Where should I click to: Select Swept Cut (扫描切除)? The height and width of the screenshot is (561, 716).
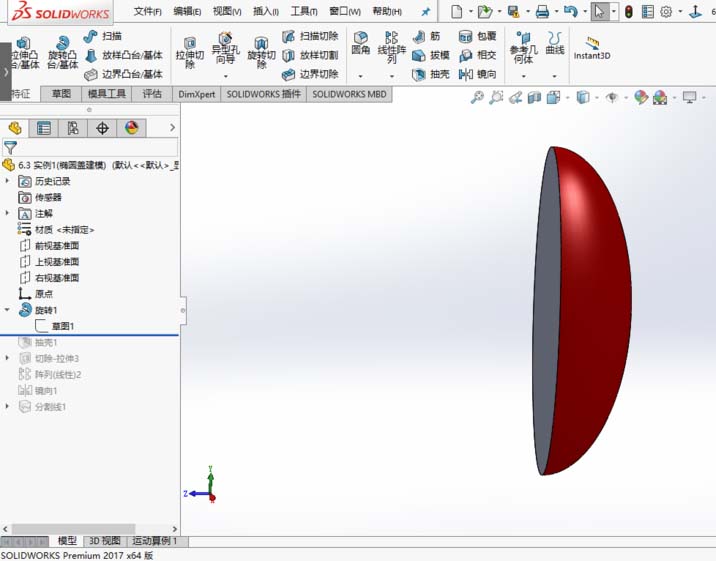coord(310,36)
